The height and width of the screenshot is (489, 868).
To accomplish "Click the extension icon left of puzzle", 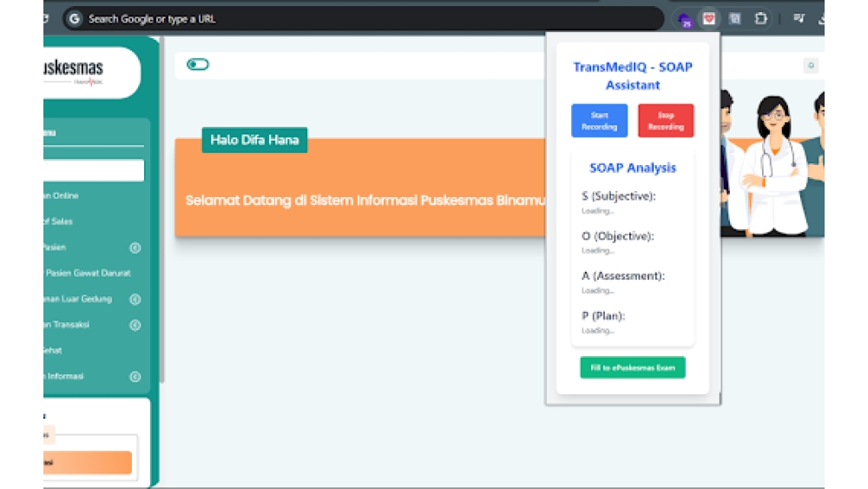I will point(735,18).
